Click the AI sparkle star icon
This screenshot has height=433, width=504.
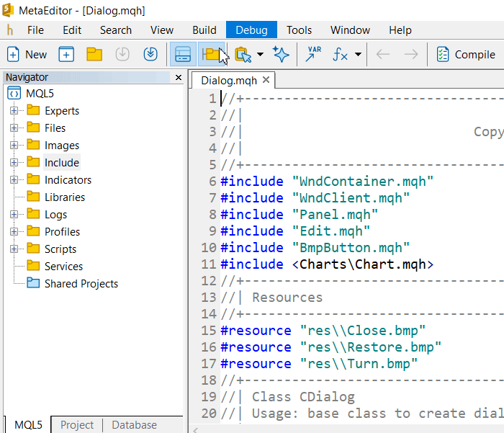tap(281, 54)
